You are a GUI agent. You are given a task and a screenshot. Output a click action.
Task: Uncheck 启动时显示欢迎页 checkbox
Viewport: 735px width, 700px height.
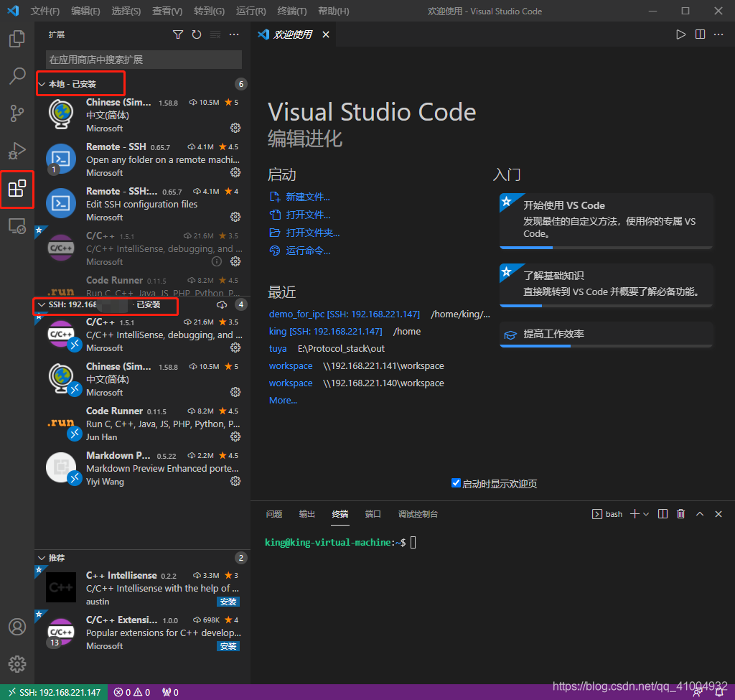click(456, 482)
